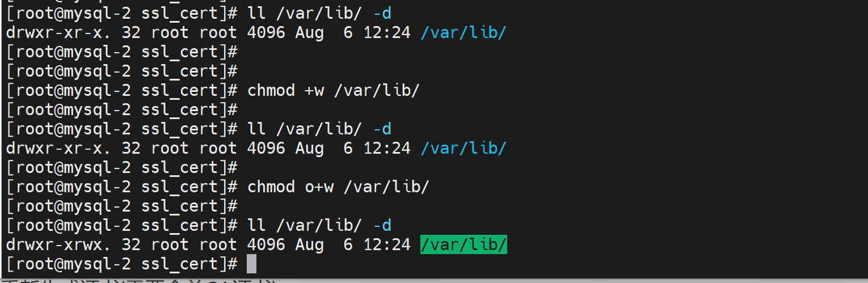Click the "-d" flag on the last ll command
This screenshot has height=283, width=868.
point(382,226)
